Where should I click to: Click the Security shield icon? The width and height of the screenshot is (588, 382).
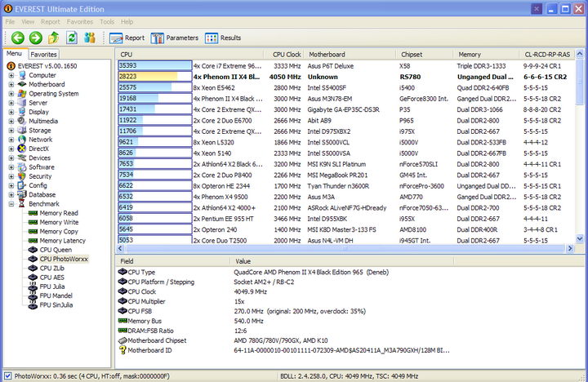pos(22,176)
